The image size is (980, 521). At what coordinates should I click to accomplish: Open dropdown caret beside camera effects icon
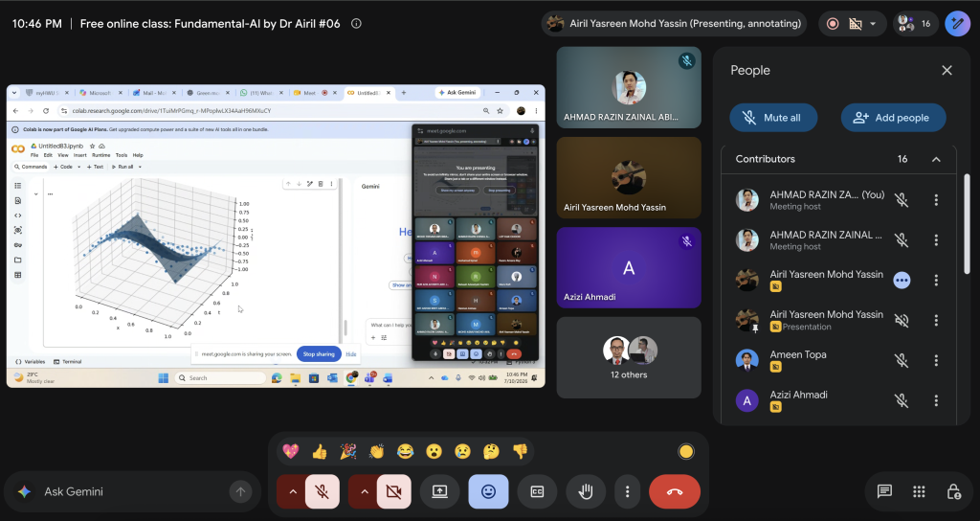pyautogui.click(x=873, y=24)
